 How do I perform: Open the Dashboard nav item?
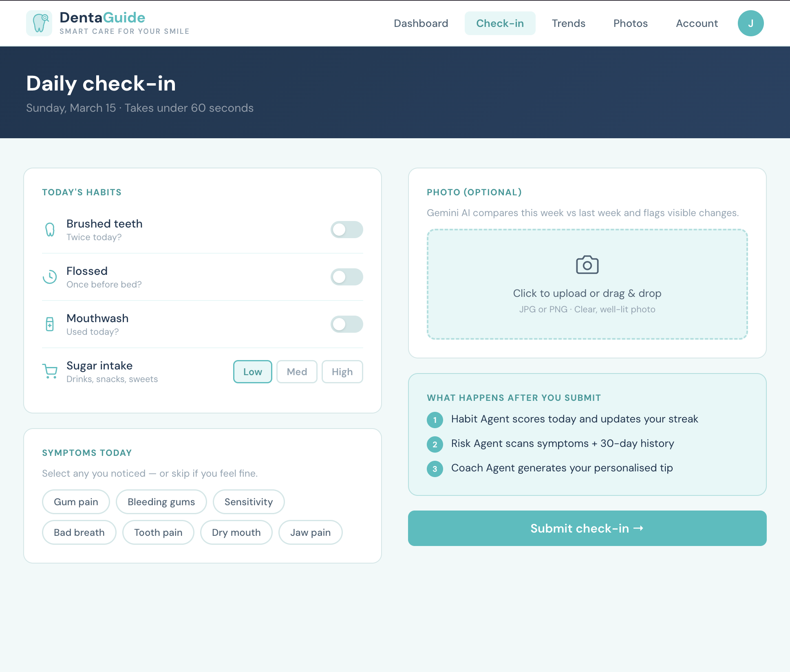(421, 23)
